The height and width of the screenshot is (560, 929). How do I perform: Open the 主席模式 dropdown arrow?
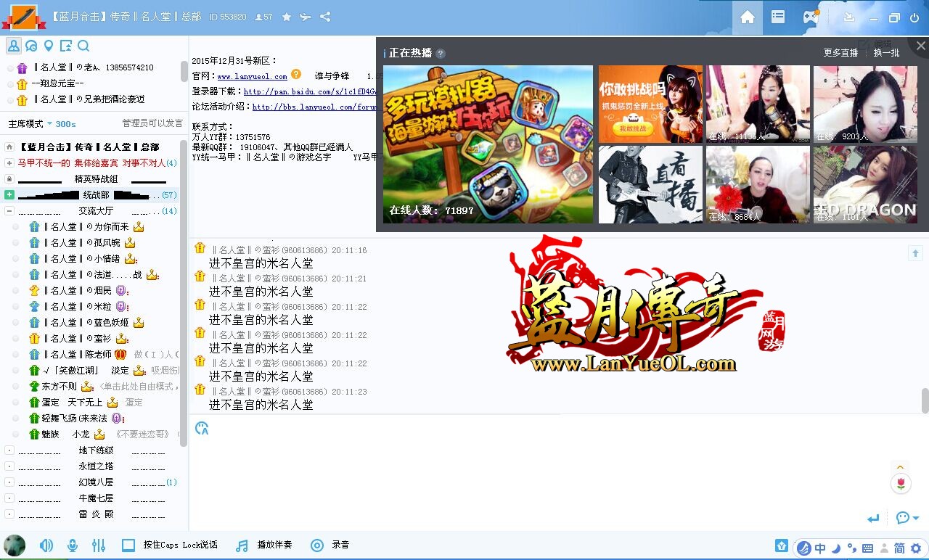49,124
